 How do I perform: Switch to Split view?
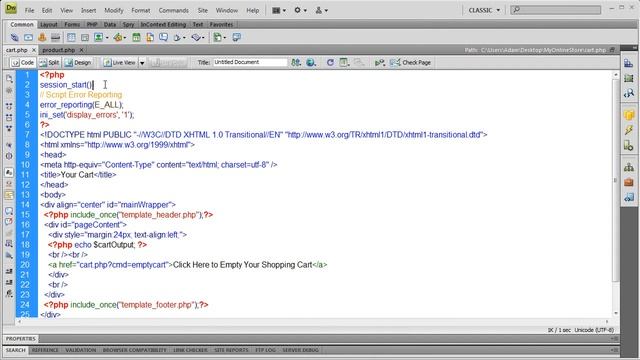pos(49,62)
